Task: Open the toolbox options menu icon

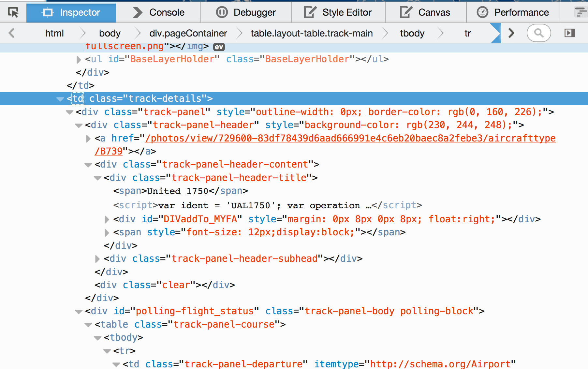Action: tap(580, 12)
